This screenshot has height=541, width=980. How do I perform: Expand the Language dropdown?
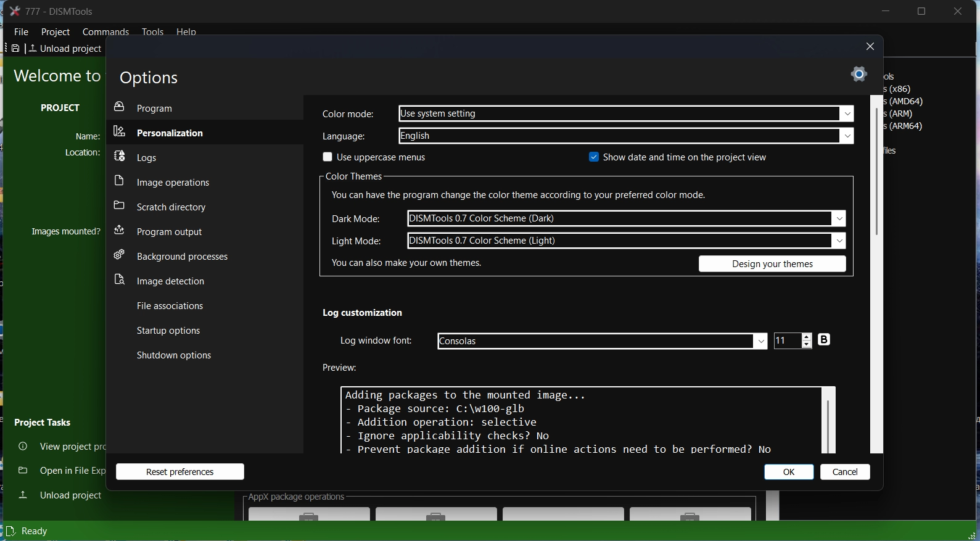847,136
